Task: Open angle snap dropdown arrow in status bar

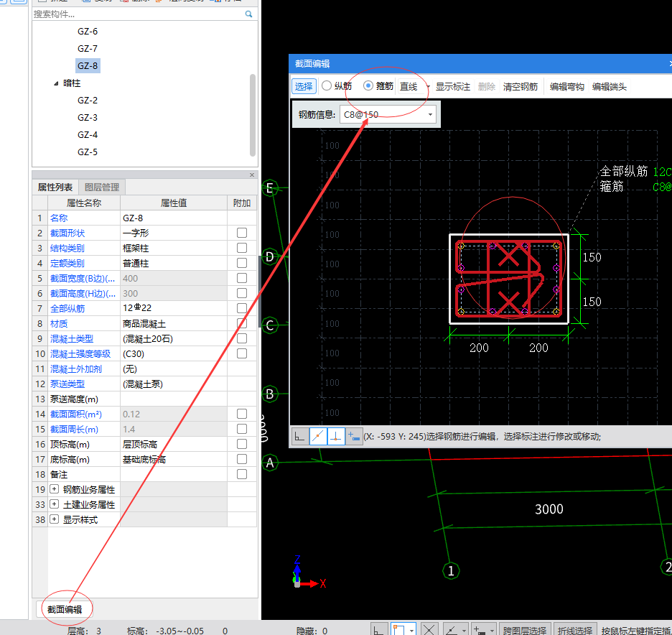Action: click(x=464, y=630)
